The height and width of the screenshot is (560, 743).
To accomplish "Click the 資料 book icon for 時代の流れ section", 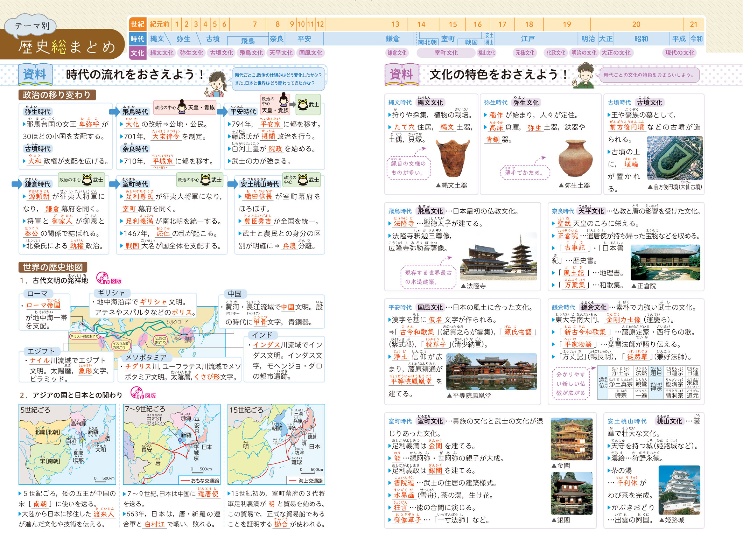I will pos(35,74).
